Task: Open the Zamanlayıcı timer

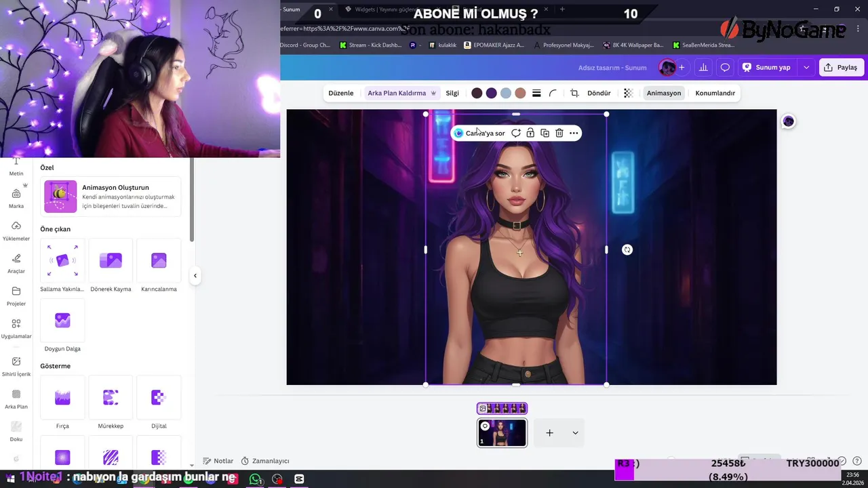Action: coord(265,461)
